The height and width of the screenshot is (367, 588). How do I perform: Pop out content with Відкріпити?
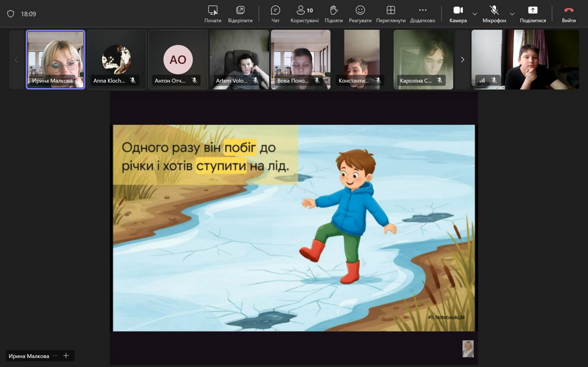pos(240,14)
